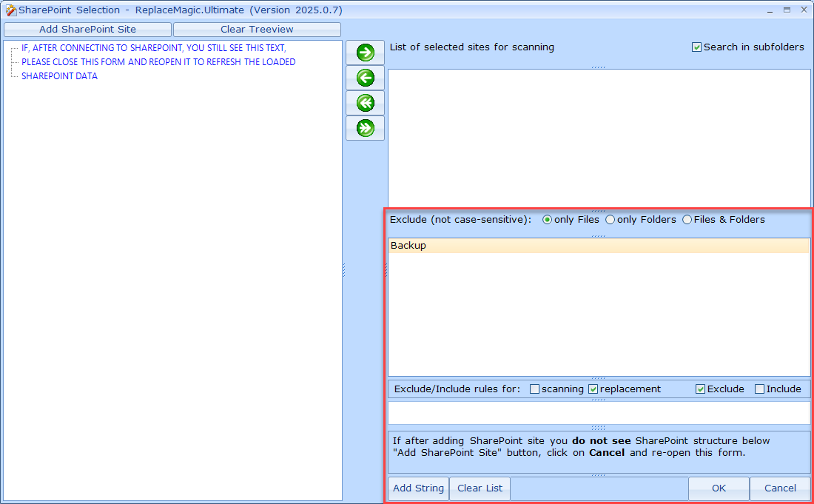Confirm with the OK button
The image size is (814, 504).
(x=719, y=488)
